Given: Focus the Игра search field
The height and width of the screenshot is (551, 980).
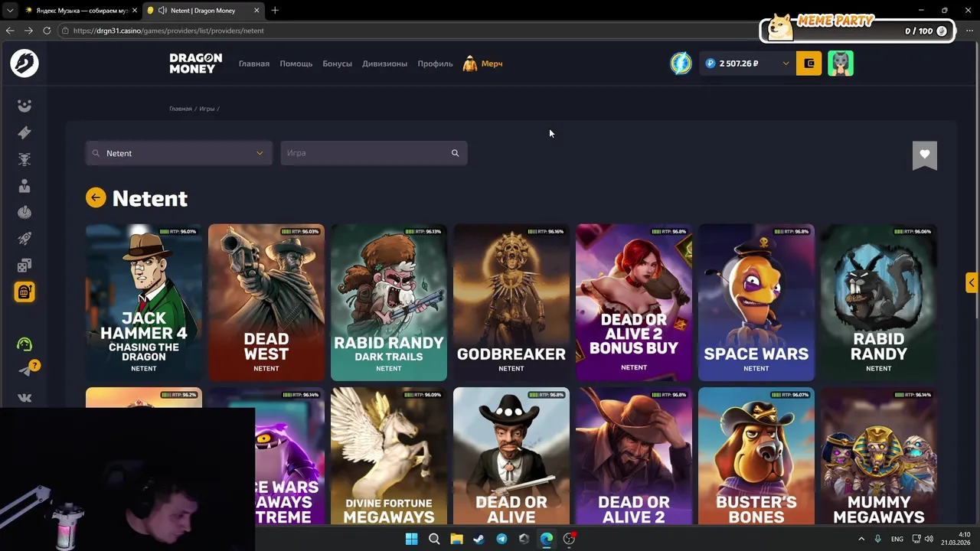Looking at the screenshot, I should coord(374,153).
